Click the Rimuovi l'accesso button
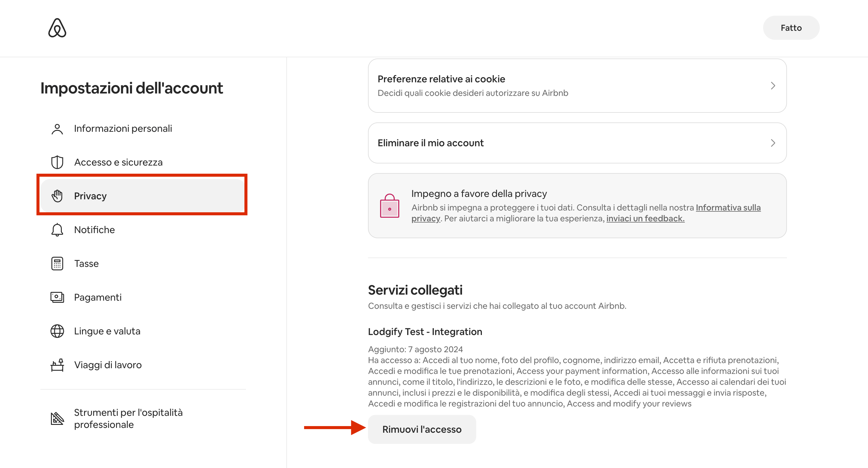 coord(422,429)
